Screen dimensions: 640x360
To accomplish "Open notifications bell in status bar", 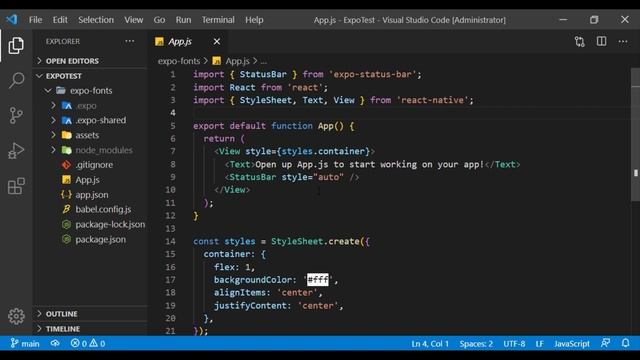I will [625, 343].
